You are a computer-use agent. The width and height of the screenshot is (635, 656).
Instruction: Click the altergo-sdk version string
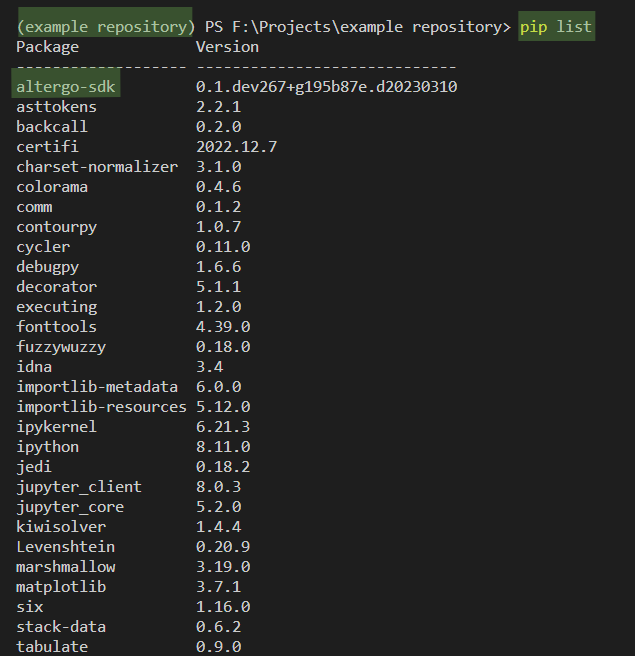pyautogui.click(x=326, y=87)
